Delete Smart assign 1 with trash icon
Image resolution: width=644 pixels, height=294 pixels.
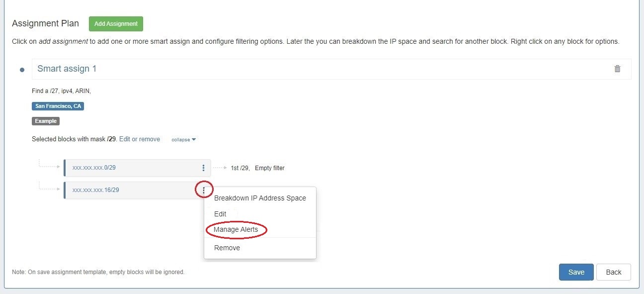(617, 69)
